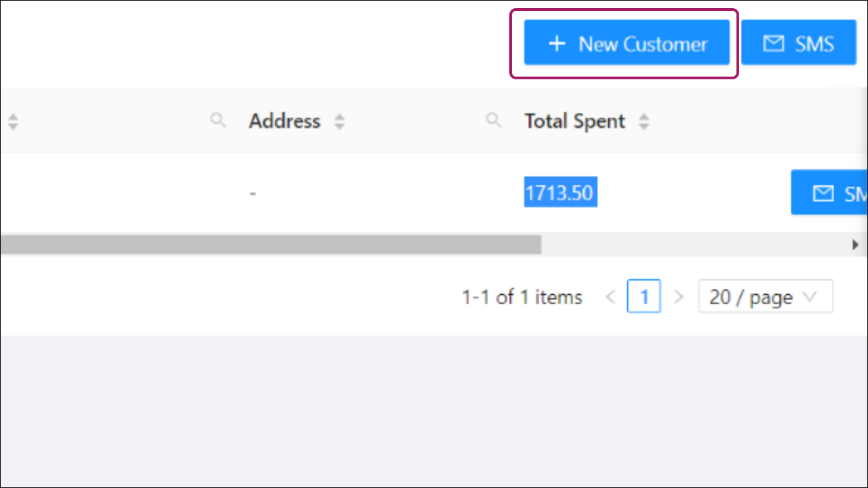Click the New Customer button
Viewport: 868px width, 488px height.
pyautogui.click(x=627, y=43)
